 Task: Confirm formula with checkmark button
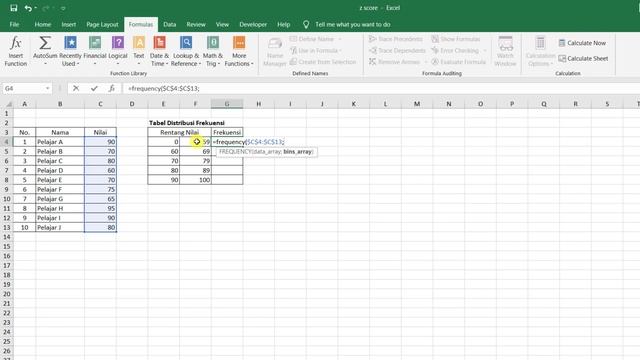(94, 88)
